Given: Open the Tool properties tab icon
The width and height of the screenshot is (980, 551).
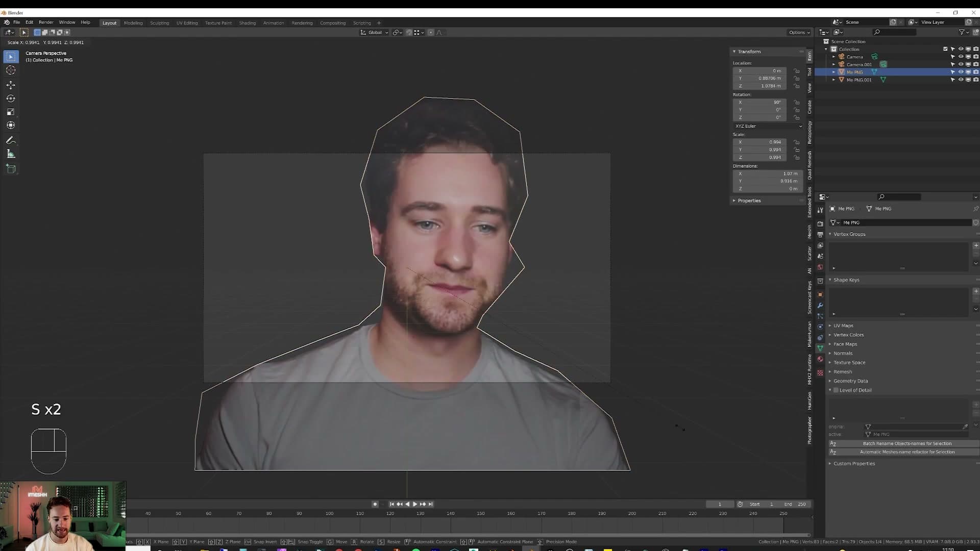Looking at the screenshot, I should click(820, 210).
